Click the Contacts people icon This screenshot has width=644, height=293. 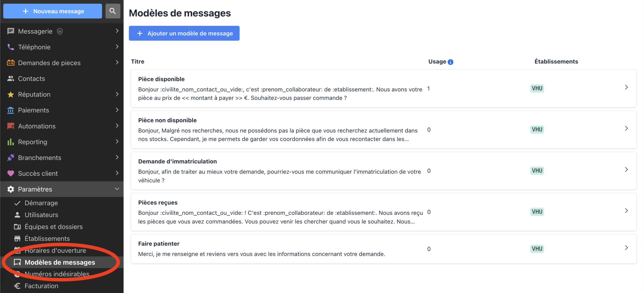(x=11, y=79)
